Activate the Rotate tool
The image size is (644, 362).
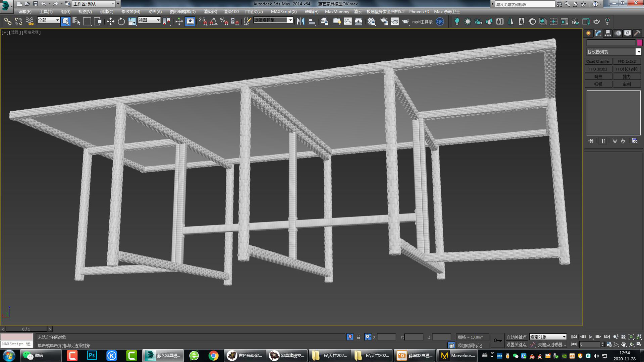point(121,21)
